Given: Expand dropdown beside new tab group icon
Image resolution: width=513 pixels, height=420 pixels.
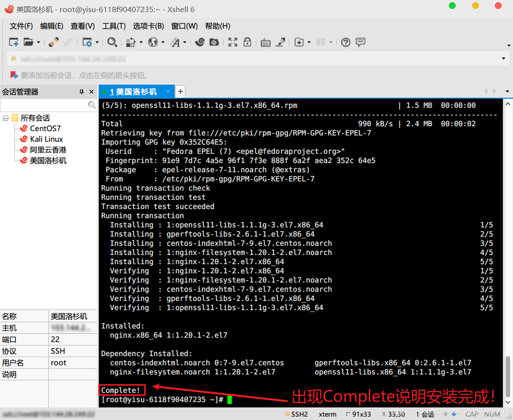Looking at the screenshot, I should [309, 42].
